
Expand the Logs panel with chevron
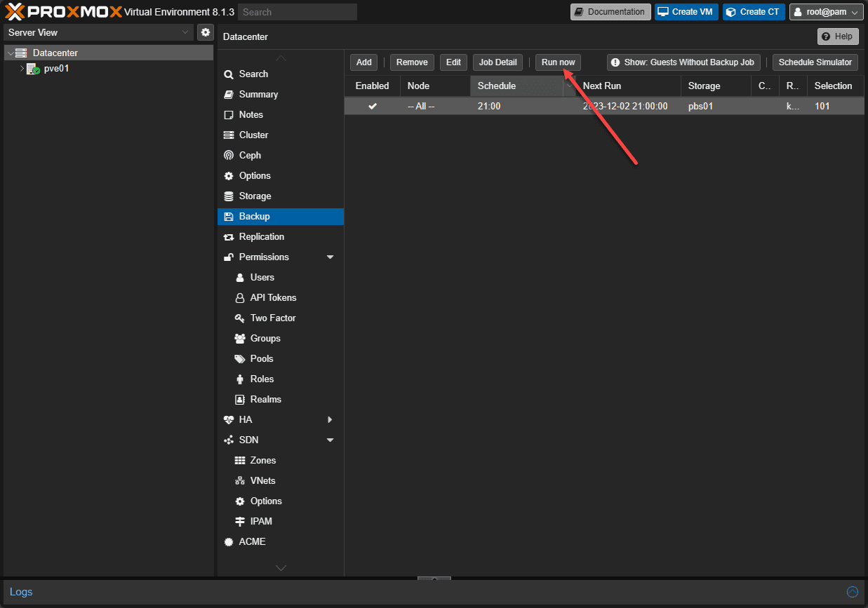[x=852, y=592]
